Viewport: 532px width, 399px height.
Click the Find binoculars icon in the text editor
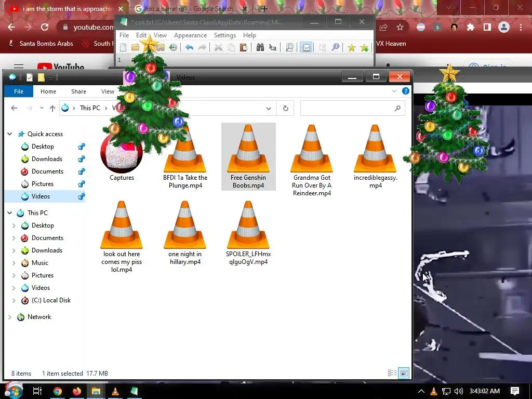click(260, 47)
